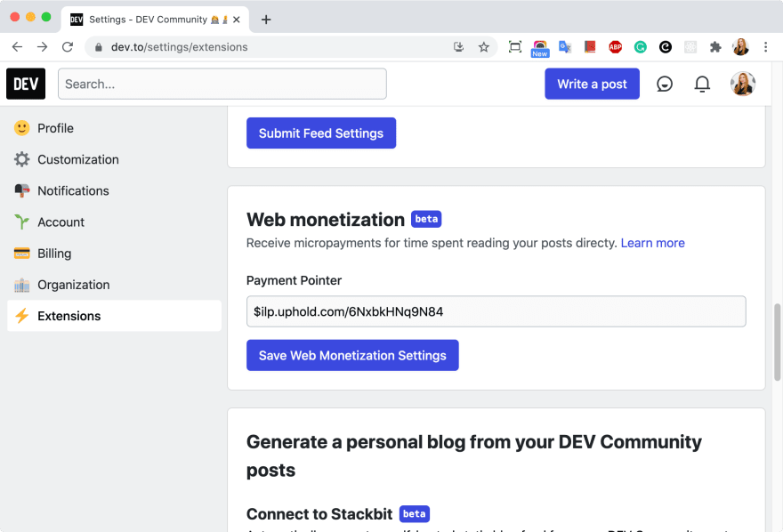Open Billing settings in sidebar
Image resolution: width=783 pixels, height=532 pixels.
(115, 254)
